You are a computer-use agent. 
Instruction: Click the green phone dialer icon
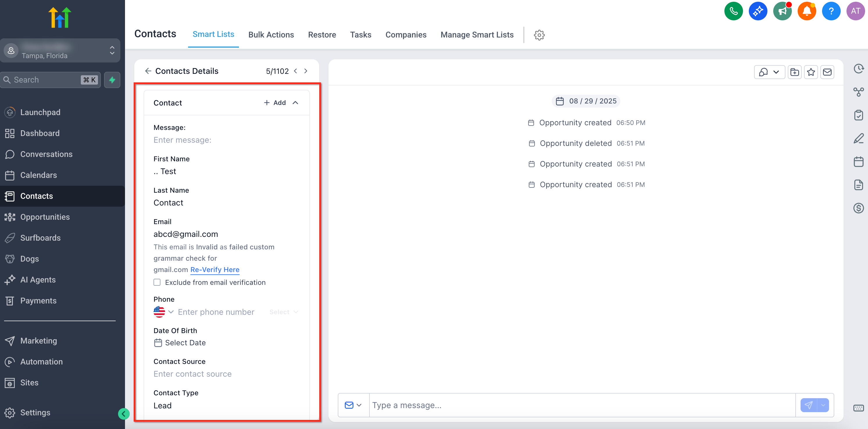pyautogui.click(x=733, y=11)
